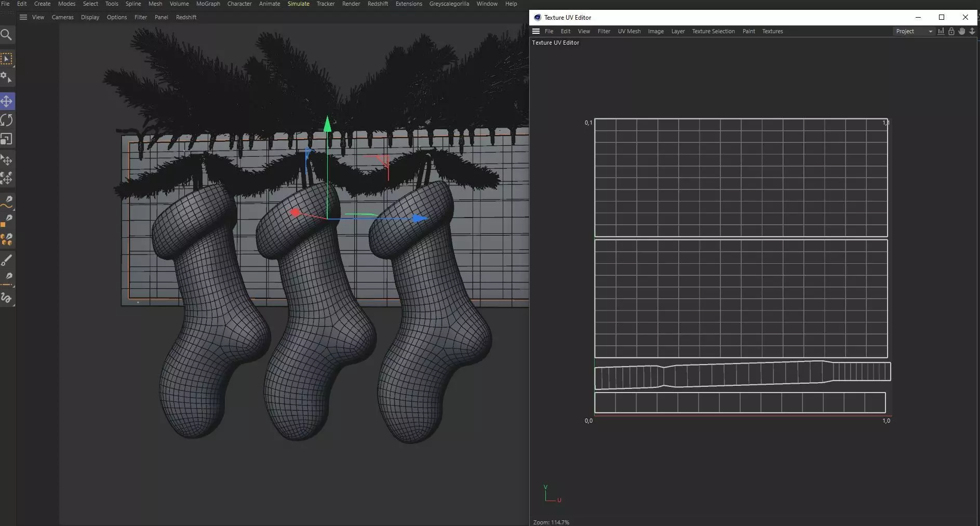Image resolution: width=980 pixels, height=526 pixels.
Task: Click the blue Z-axis arrow of gizmo
Action: coord(419,219)
